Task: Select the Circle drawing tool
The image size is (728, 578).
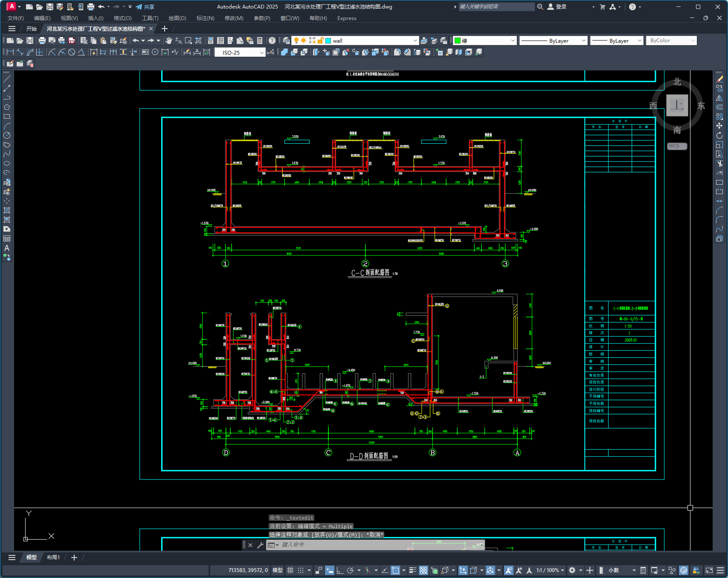Action: [x=7, y=135]
